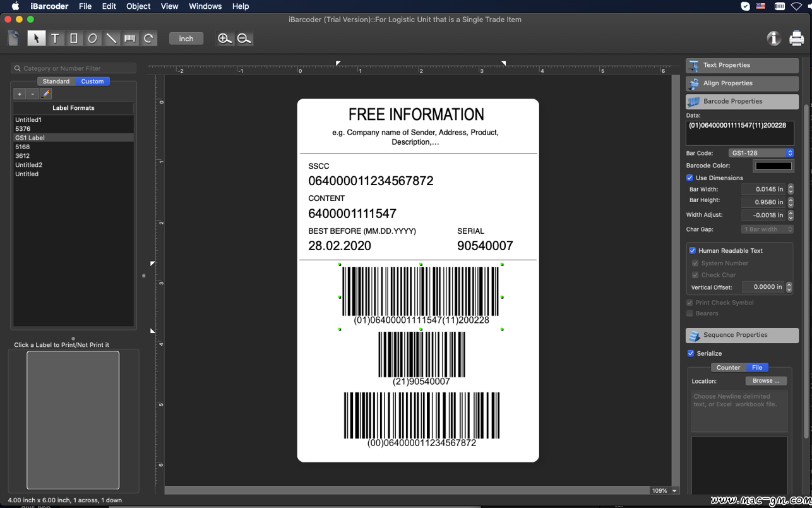Select the Line drawing tool

(x=111, y=39)
